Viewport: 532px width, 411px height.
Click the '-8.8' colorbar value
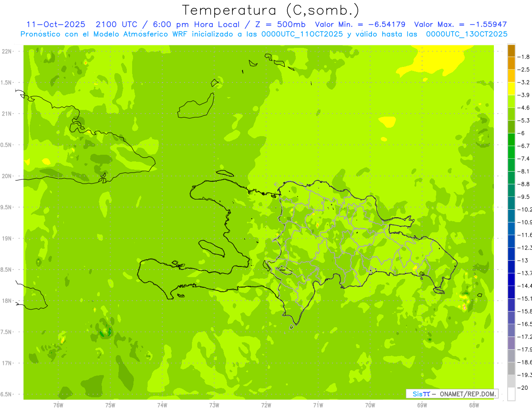click(524, 184)
